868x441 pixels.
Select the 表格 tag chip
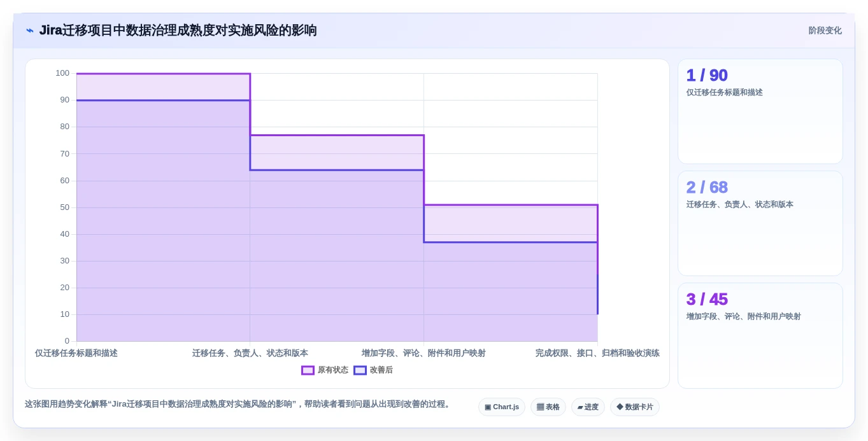point(548,407)
